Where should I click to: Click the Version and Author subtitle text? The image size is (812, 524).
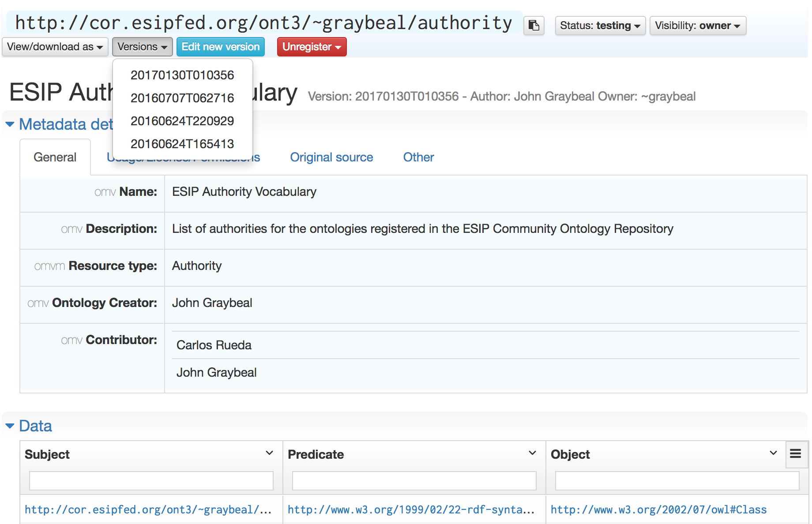coord(502,96)
